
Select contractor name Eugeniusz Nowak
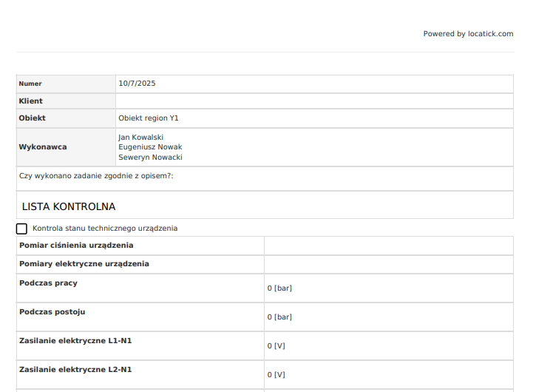pos(150,146)
